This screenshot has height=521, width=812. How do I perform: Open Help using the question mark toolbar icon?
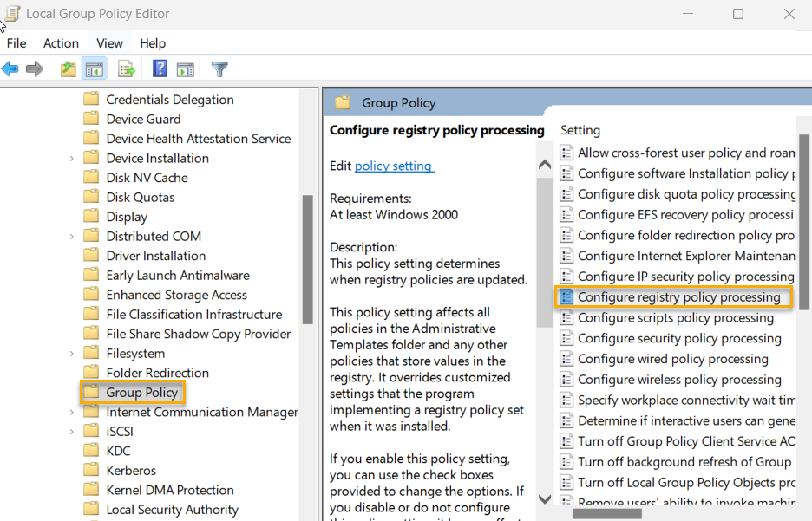[x=159, y=68]
